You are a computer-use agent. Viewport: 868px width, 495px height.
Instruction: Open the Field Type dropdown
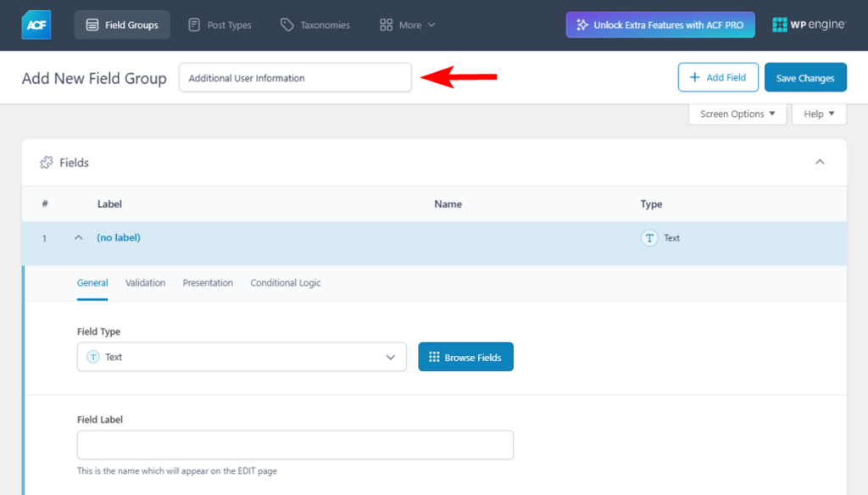[242, 357]
